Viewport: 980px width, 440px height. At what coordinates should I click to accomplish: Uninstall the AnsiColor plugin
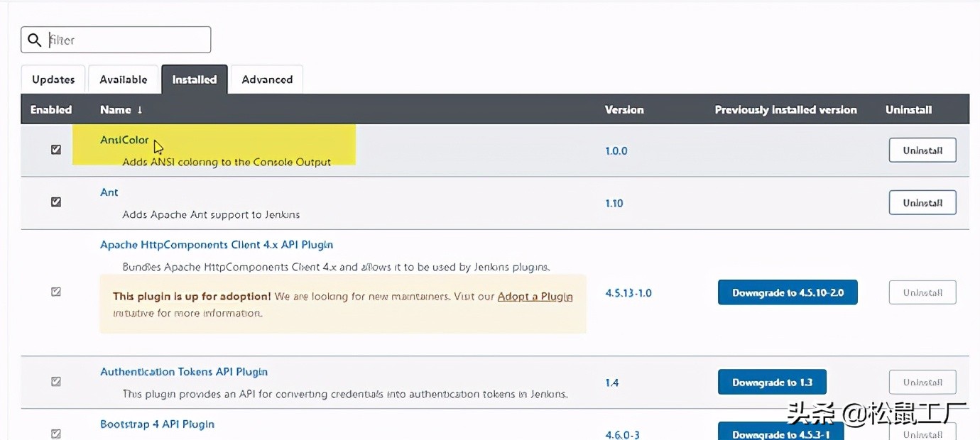point(922,150)
